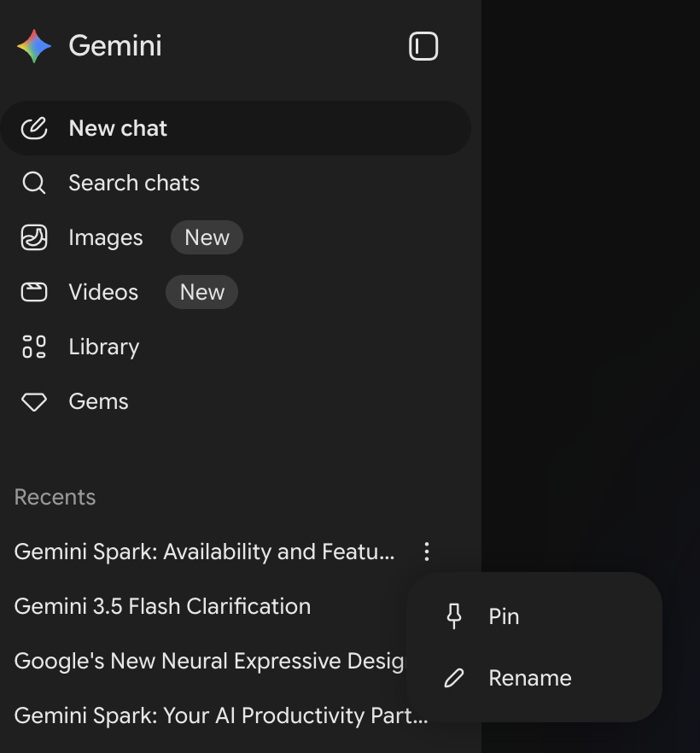This screenshot has width=700, height=753.
Task: Collapse the sidebar with the panel toggle icon
Action: pos(423,46)
